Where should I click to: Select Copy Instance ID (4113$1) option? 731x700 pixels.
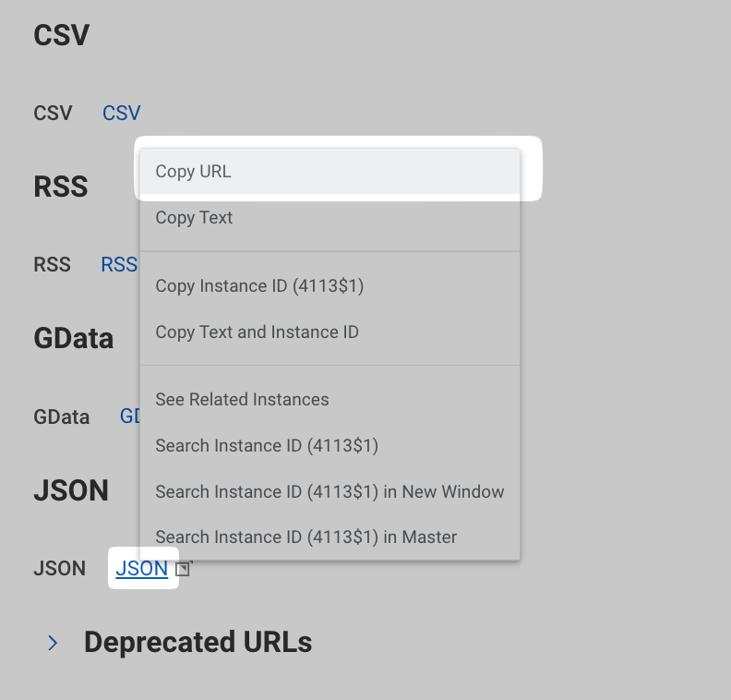[x=259, y=286]
